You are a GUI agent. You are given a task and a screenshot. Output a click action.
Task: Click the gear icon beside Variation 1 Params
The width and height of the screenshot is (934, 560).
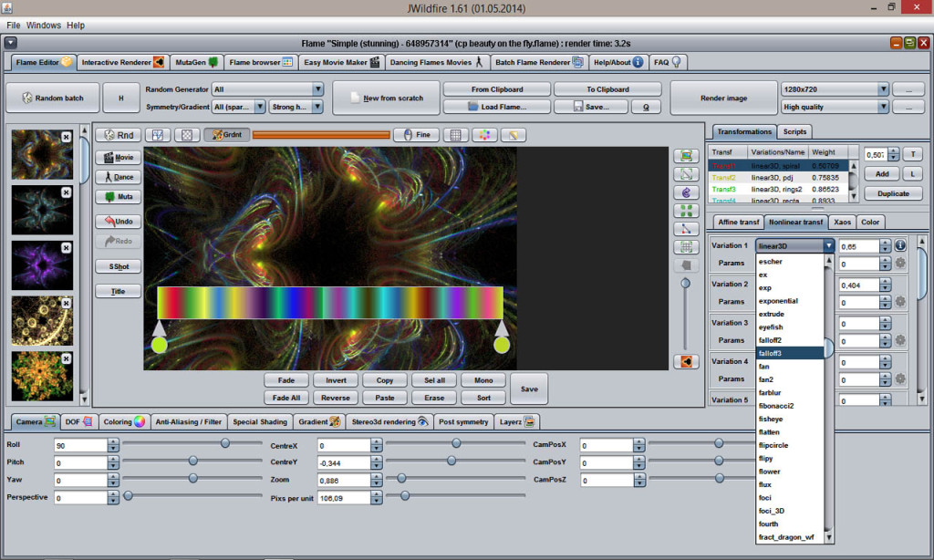tap(900, 263)
